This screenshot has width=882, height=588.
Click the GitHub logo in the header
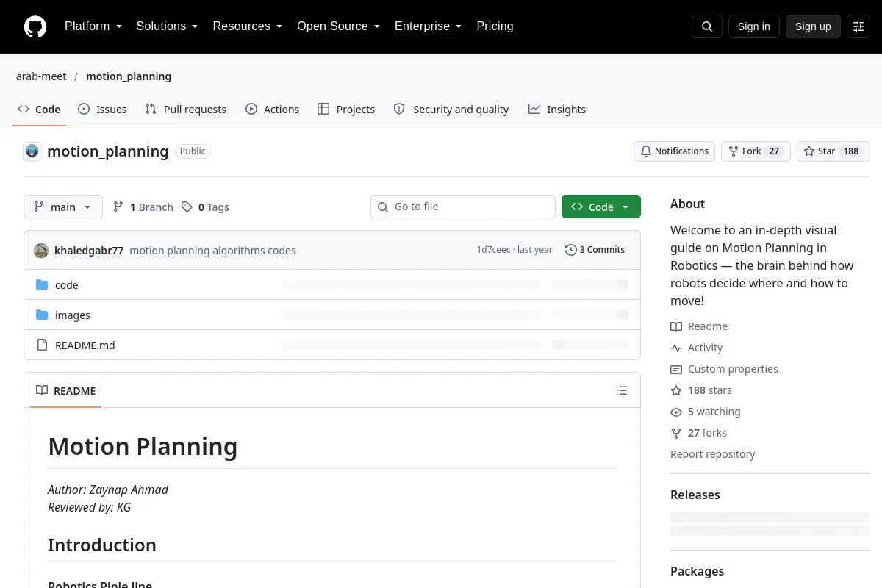pos(35,26)
